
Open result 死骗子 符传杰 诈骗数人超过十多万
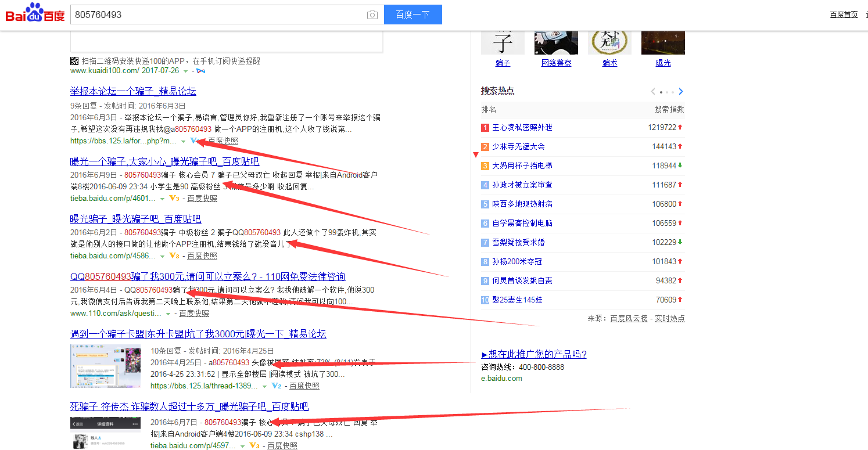[x=189, y=406]
